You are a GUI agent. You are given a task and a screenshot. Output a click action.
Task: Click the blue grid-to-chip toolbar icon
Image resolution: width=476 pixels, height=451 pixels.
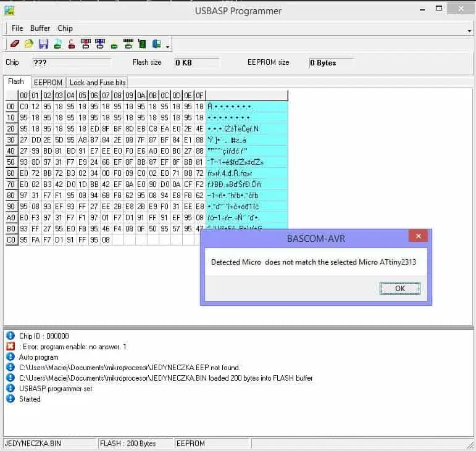click(x=100, y=44)
